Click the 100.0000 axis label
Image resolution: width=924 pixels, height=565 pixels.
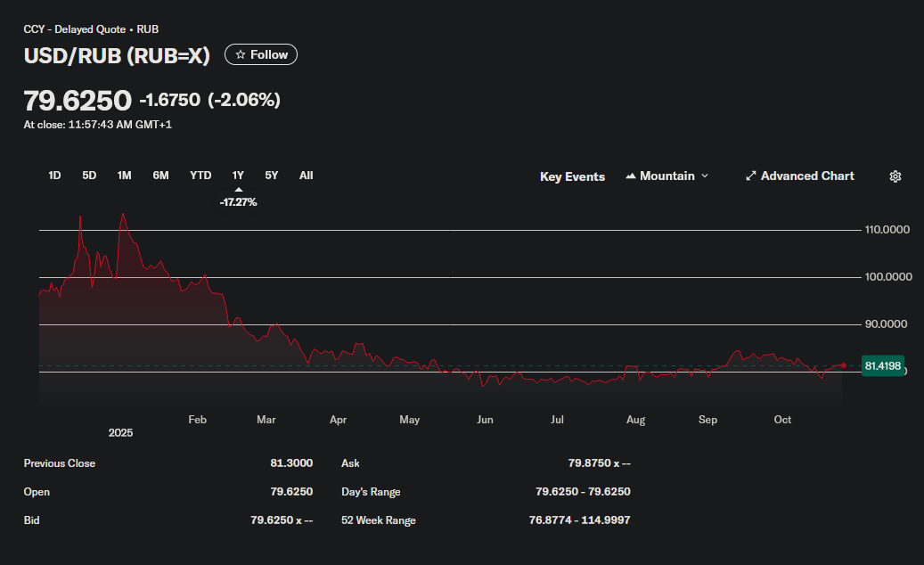[888, 277]
